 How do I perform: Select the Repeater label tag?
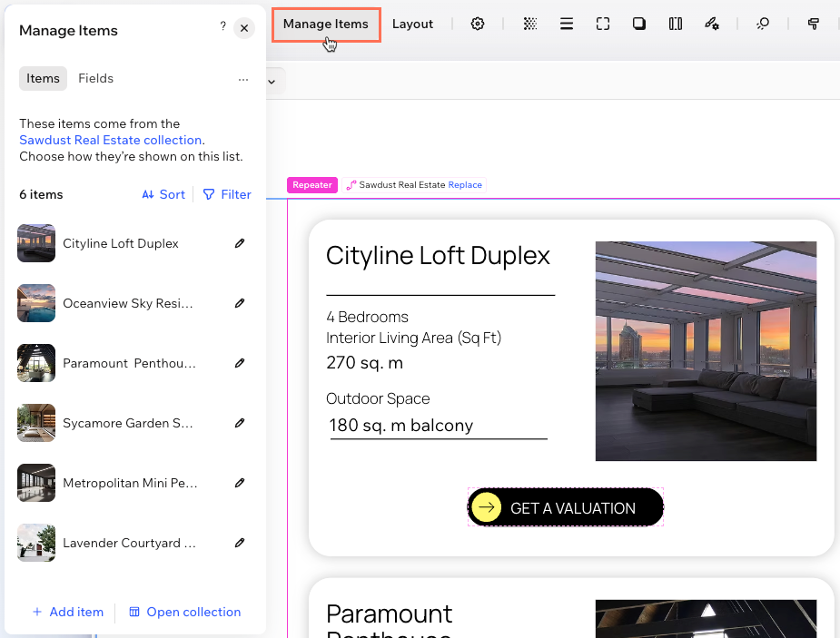312,184
